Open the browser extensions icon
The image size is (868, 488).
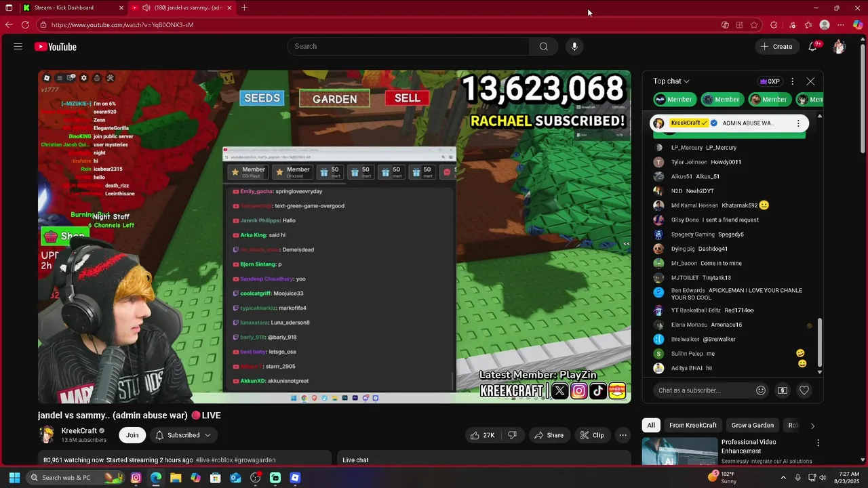tap(774, 25)
